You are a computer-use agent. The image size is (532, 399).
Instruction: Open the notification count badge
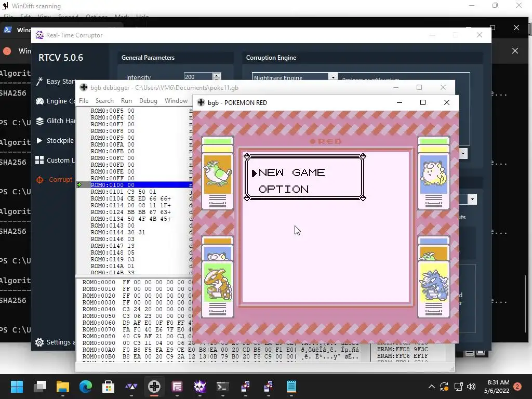(x=517, y=387)
